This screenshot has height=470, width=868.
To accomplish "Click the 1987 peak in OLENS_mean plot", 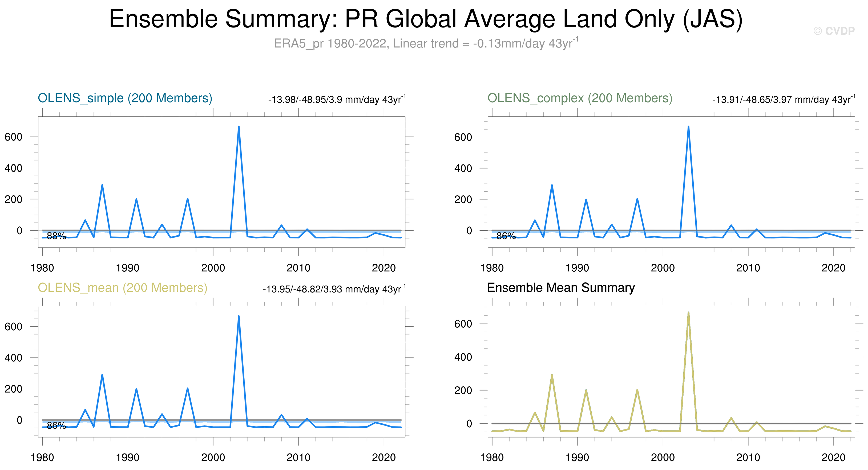I will point(102,375).
